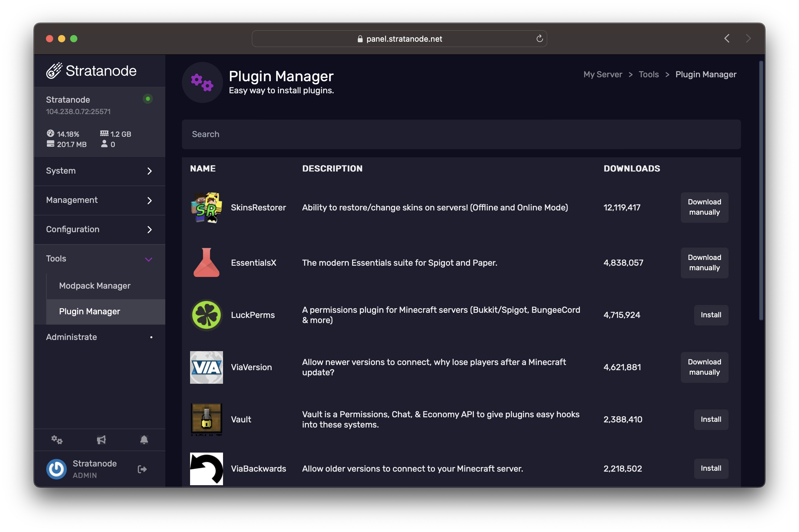
Task: Select Plugin Manager in sidebar
Action: (89, 310)
